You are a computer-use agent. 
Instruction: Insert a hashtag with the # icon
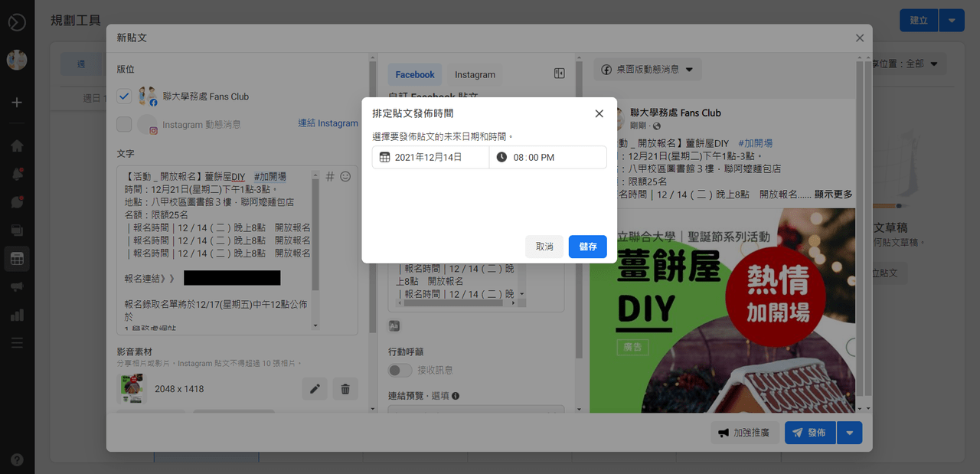pyautogui.click(x=330, y=177)
